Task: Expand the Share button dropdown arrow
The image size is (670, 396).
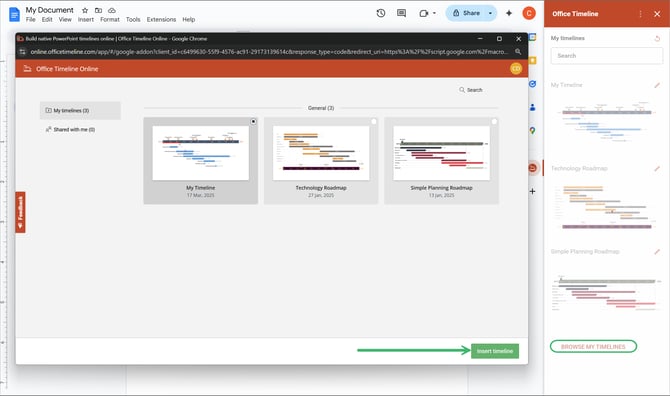Action: tap(490, 13)
